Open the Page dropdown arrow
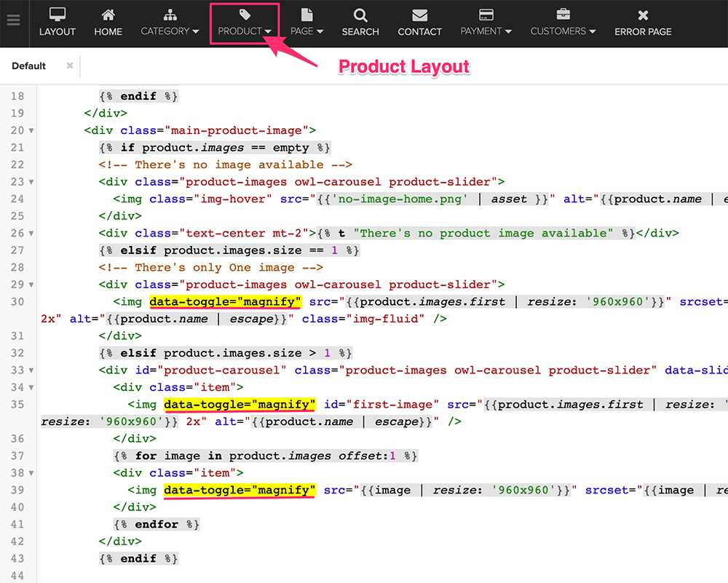The height and width of the screenshot is (583, 728). click(x=320, y=32)
